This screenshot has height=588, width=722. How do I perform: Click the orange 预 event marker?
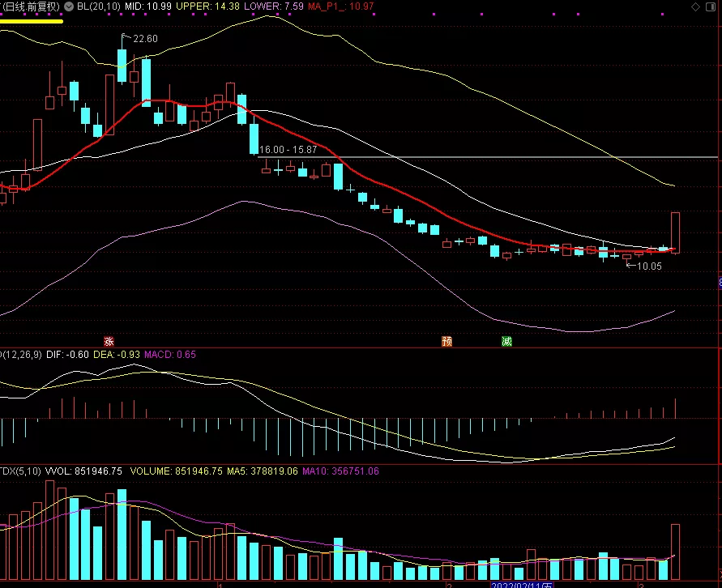pyautogui.click(x=446, y=341)
